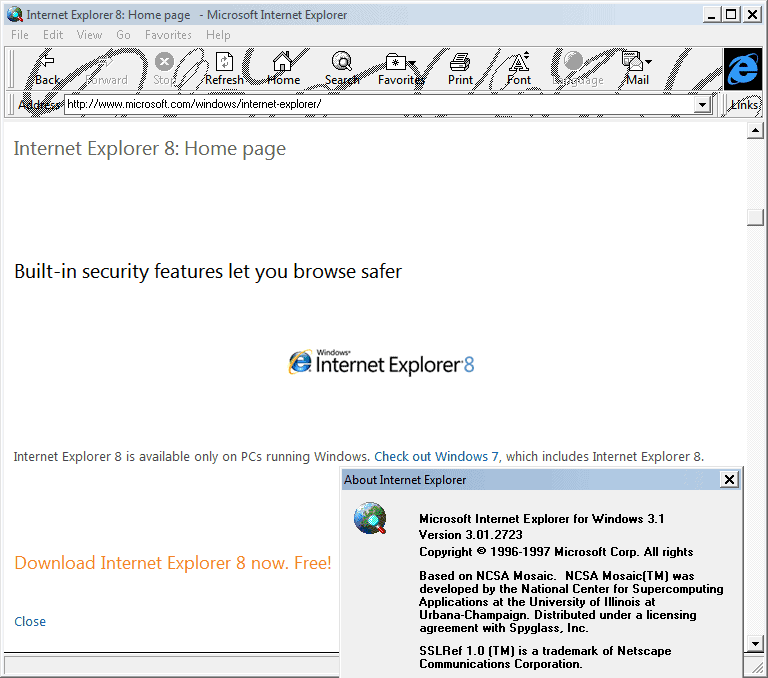Viewport: 768px width, 678px height.
Task: Click inside the address URL field
Action: tap(380, 105)
